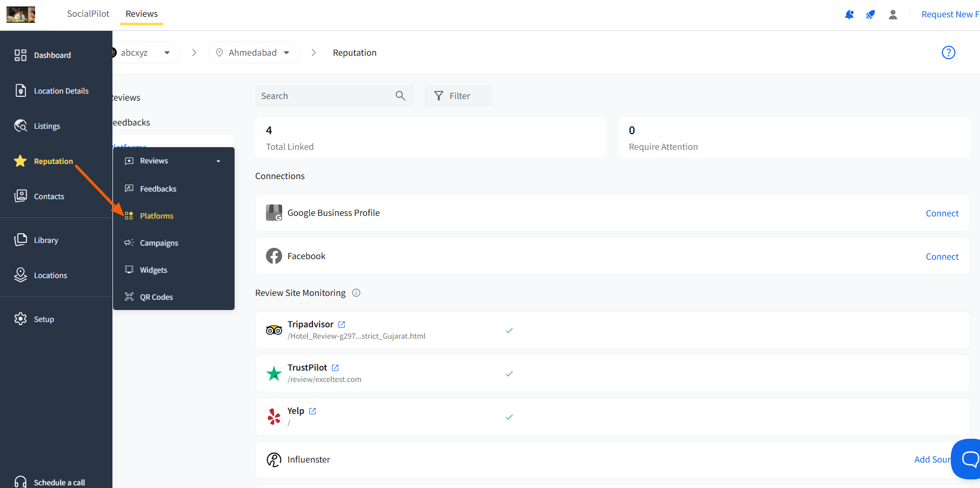Click the Google Business Profile icon
Viewport: 980px width, 488px height.
tap(274, 213)
